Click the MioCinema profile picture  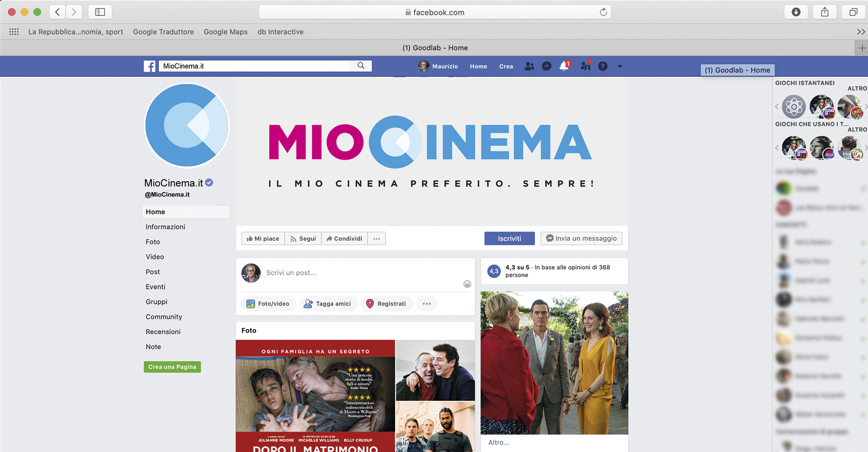click(187, 126)
